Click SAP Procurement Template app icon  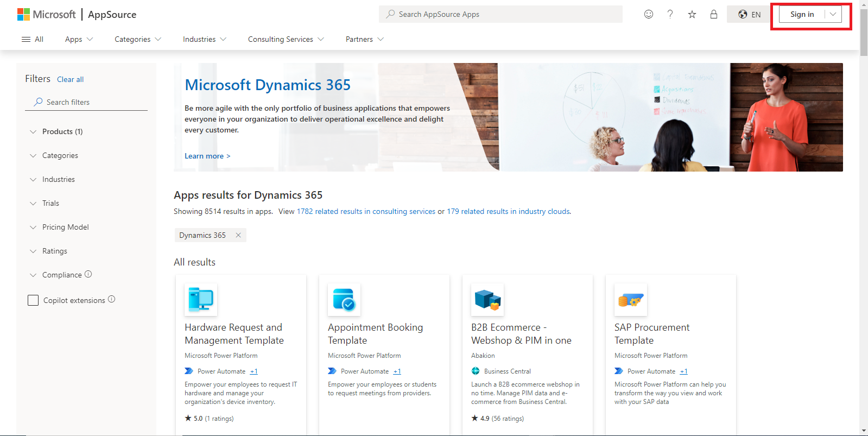(x=631, y=300)
